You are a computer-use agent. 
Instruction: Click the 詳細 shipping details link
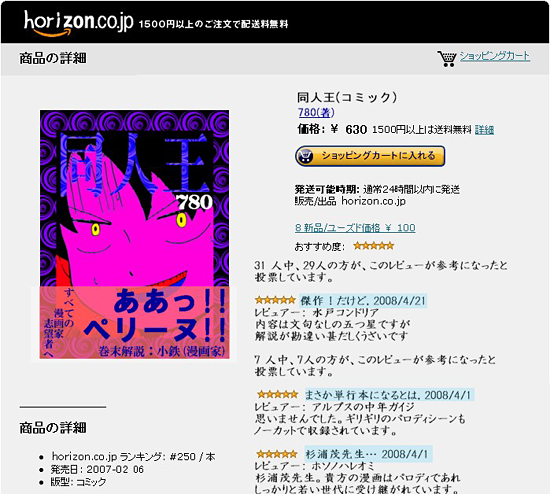(484, 130)
